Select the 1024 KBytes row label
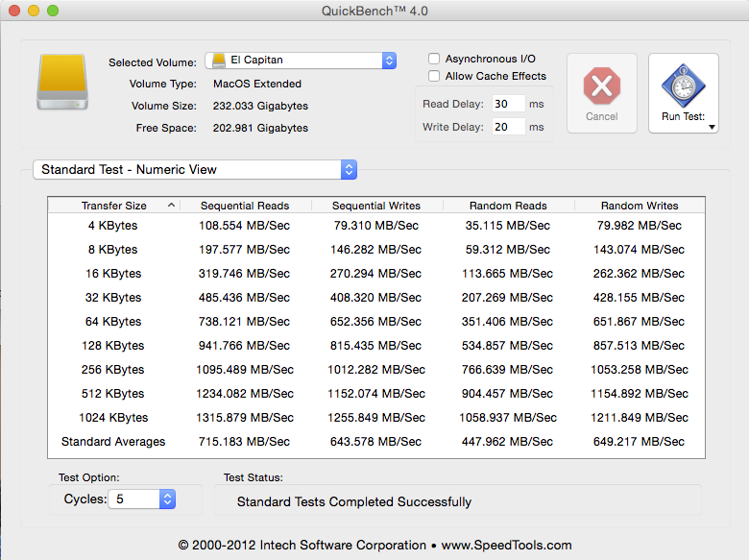This screenshot has height=560, width=749. point(113,418)
